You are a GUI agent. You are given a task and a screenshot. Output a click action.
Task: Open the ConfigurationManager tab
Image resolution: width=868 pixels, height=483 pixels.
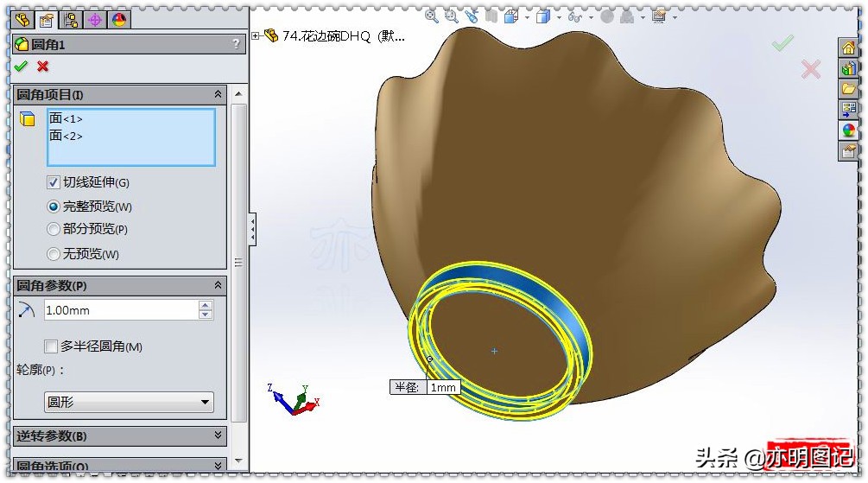click(x=71, y=21)
